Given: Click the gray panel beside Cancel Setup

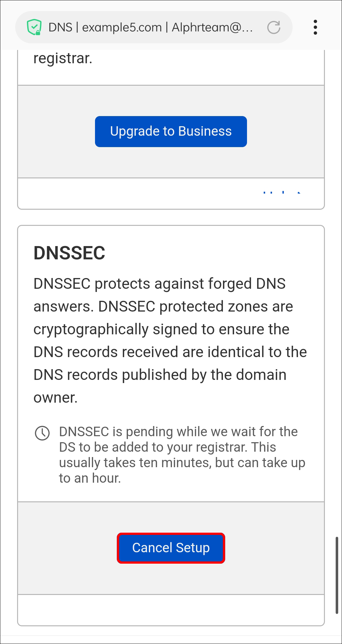Looking at the screenshot, I should (63, 548).
